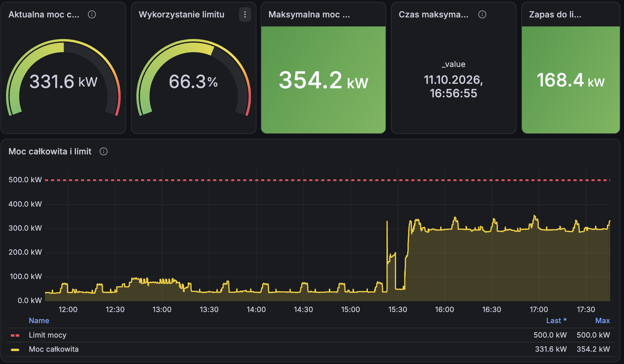
Task: Click the red dashed limit line
Action: pos(327,180)
